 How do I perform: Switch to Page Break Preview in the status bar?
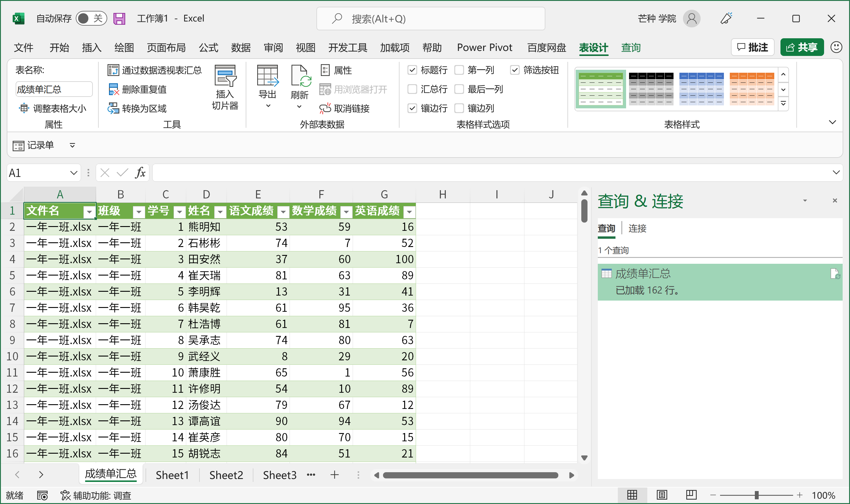pos(691,495)
